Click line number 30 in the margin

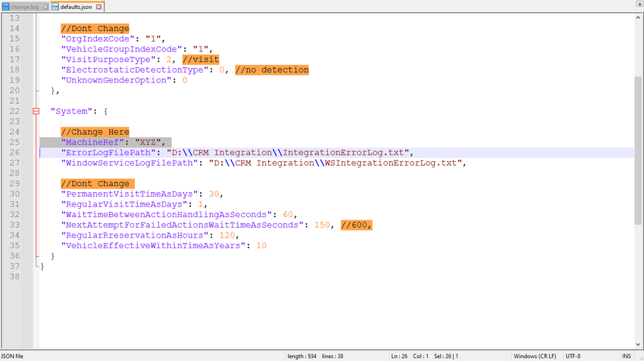[x=14, y=194]
